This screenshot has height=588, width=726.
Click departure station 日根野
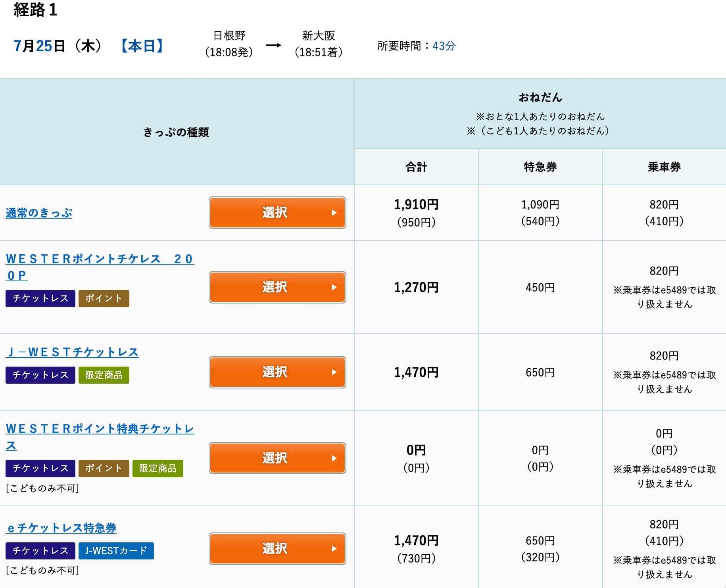[x=229, y=36]
